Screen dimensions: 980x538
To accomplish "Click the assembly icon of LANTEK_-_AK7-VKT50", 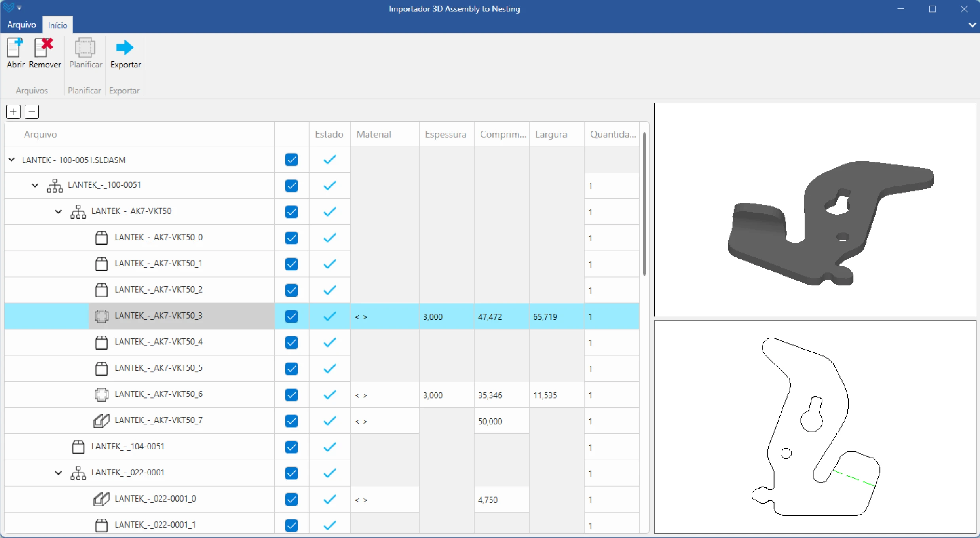I will (x=78, y=211).
